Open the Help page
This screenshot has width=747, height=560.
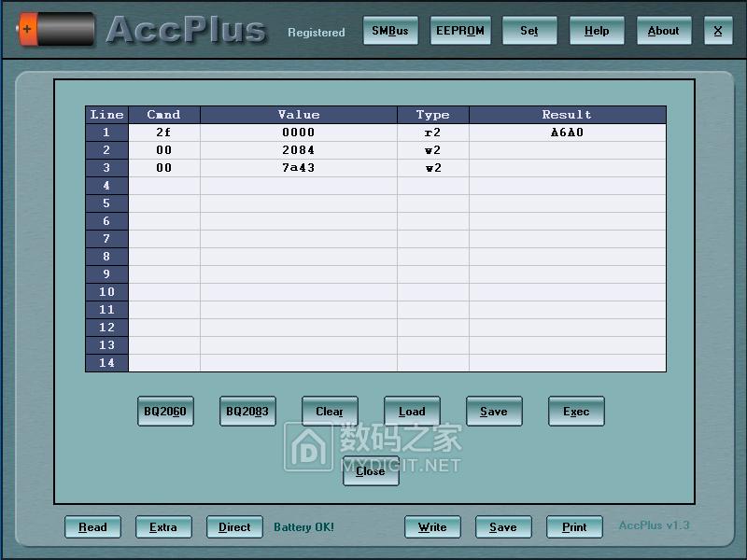(597, 31)
